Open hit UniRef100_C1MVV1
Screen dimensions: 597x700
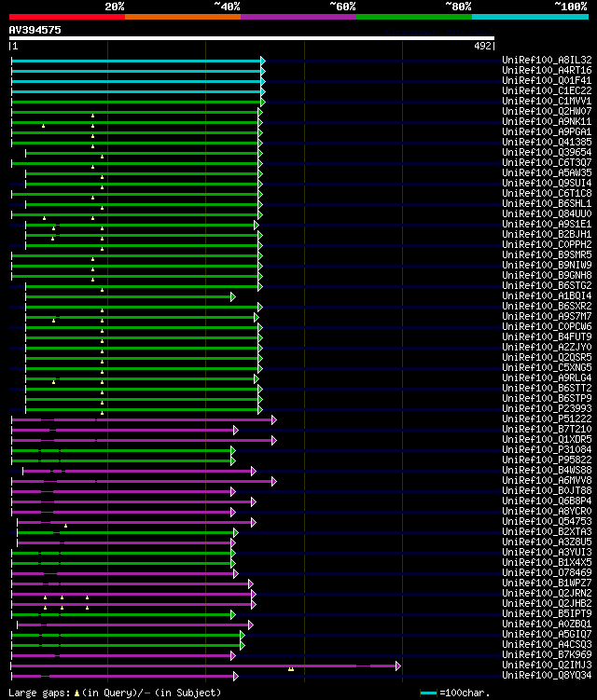pyautogui.click(x=547, y=101)
